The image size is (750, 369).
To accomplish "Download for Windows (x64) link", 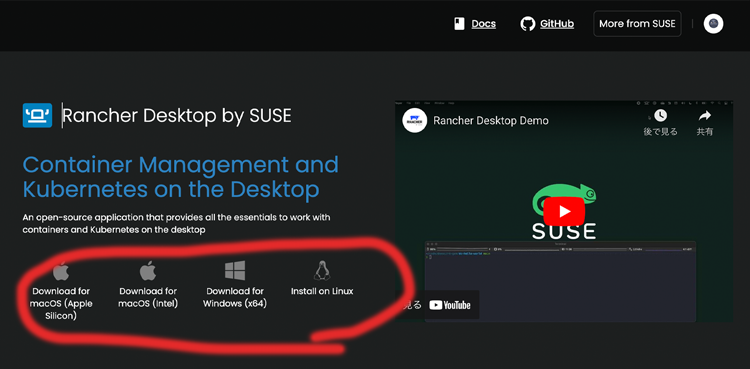I will pos(235,297).
